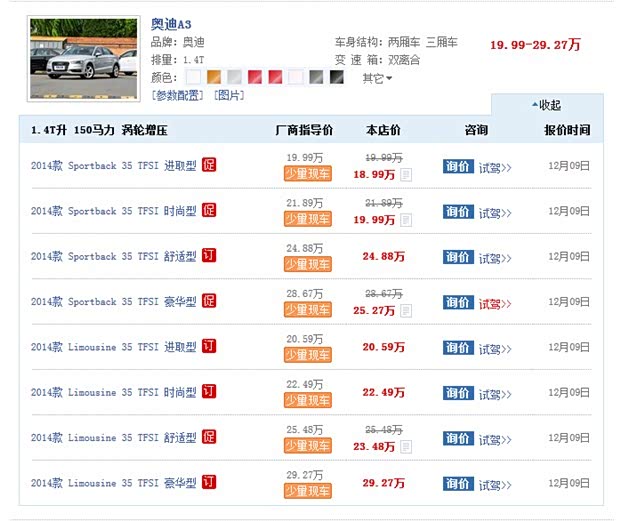Click 询价 for Limousine 35 TFSI 时尚型

tap(458, 393)
